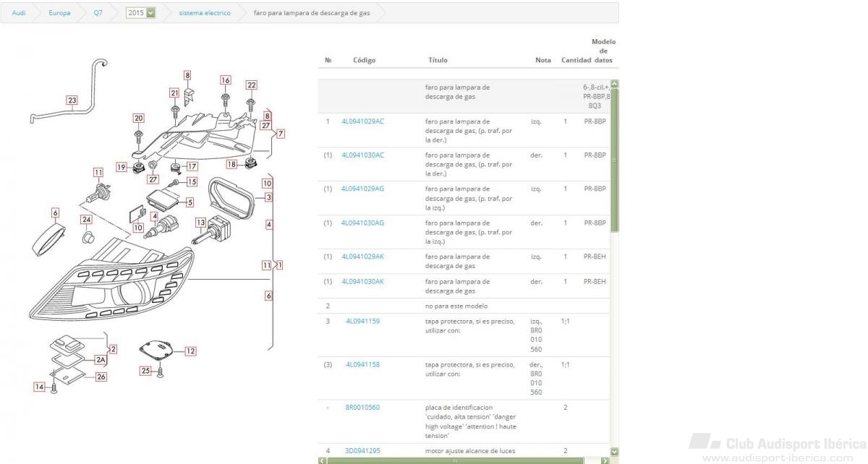Click part code 3D0941295 link
This screenshot has height=464, width=868.
coord(362,451)
